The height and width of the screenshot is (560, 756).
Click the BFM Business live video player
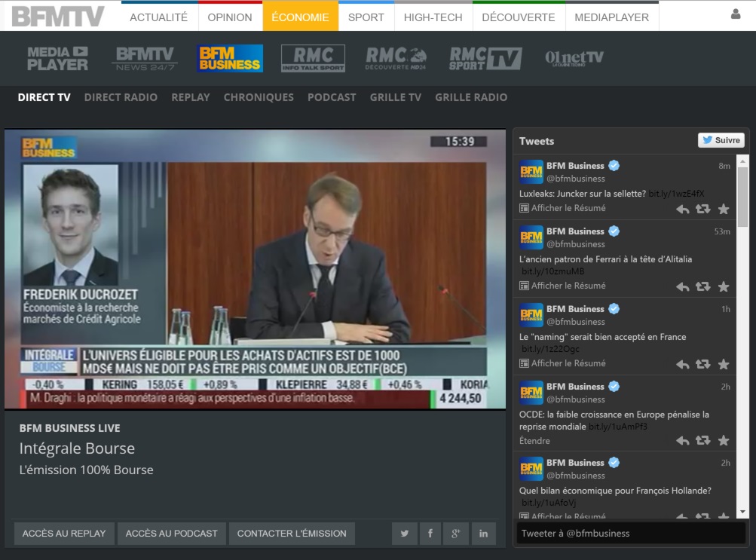tap(255, 269)
